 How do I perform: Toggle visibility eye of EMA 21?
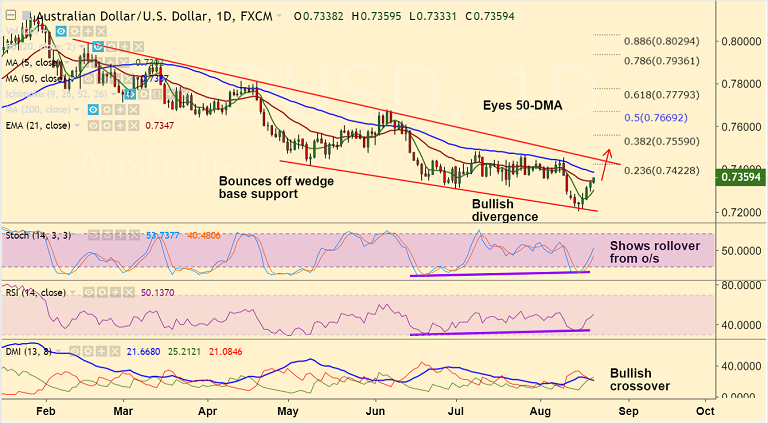point(93,126)
